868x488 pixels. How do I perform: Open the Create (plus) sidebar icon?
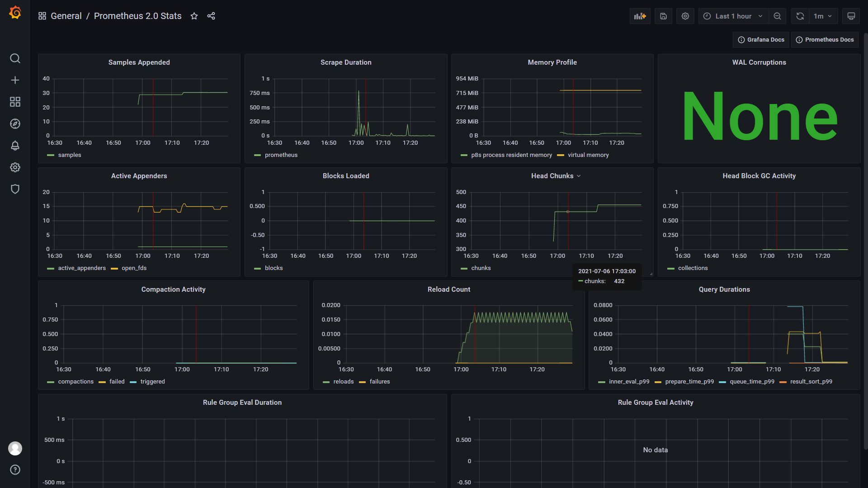15,80
